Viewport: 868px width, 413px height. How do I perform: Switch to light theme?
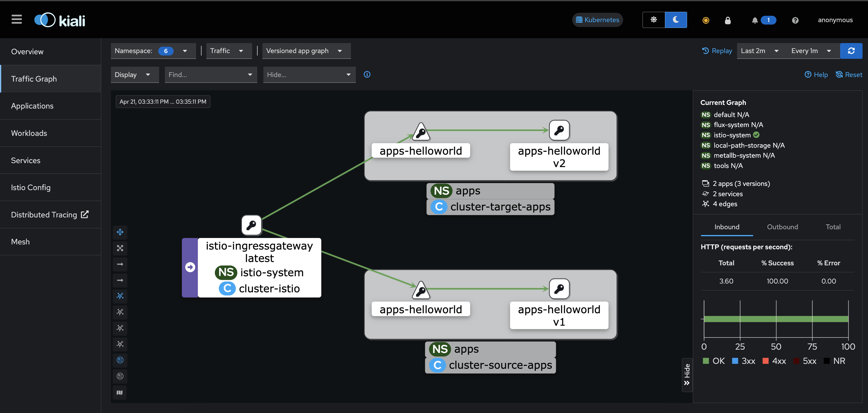click(x=653, y=20)
